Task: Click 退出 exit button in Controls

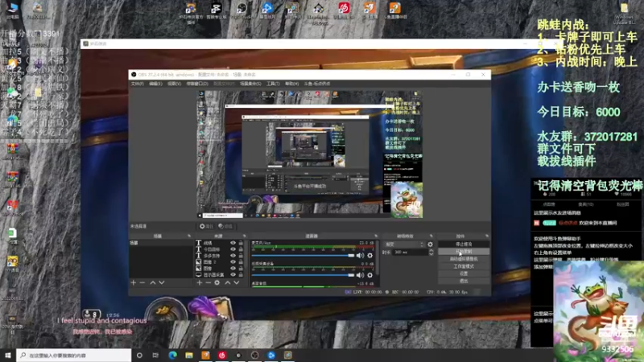Action: tap(464, 281)
